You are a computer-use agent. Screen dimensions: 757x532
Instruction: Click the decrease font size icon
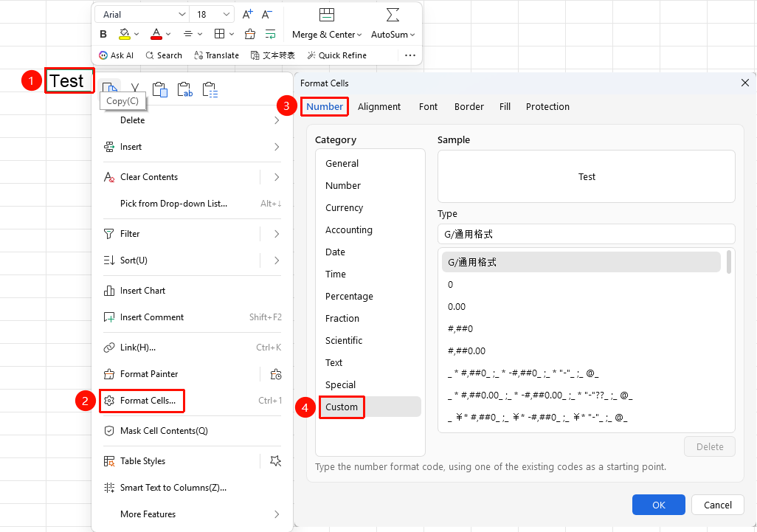click(267, 15)
